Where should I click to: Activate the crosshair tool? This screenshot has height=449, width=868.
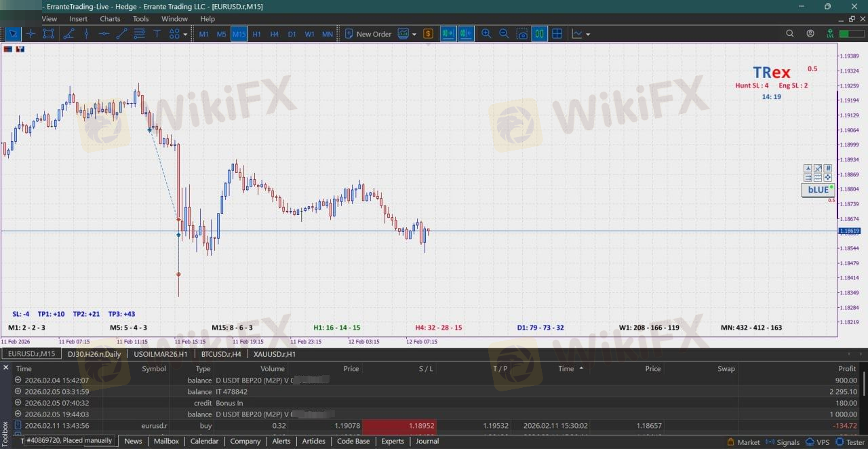click(x=31, y=34)
